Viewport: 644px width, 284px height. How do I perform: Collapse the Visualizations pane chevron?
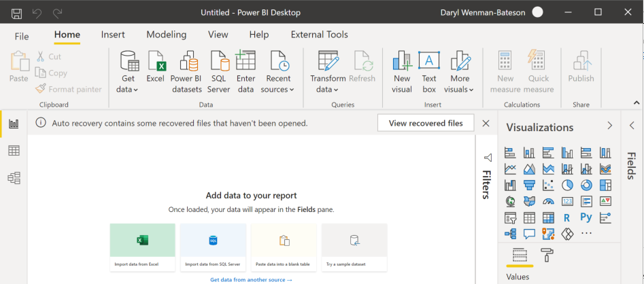609,126
